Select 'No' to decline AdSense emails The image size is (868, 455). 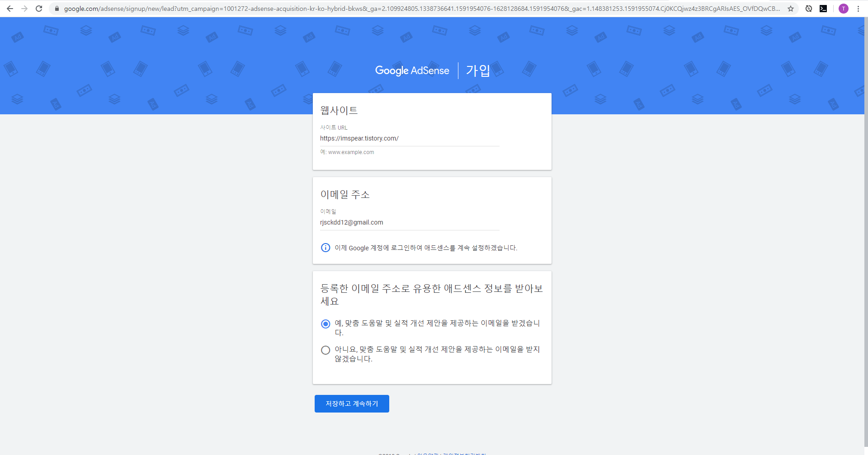click(x=325, y=350)
